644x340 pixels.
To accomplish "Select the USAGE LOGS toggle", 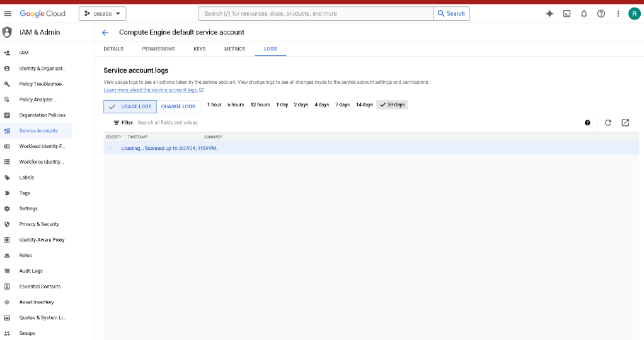I will click(x=130, y=106).
